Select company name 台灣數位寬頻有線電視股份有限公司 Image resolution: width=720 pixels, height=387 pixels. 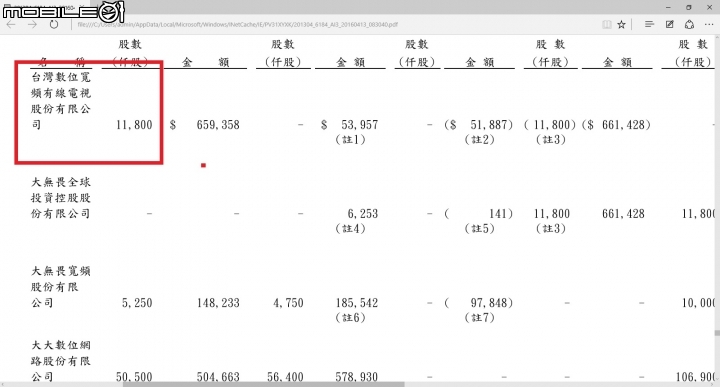[x=61, y=101]
